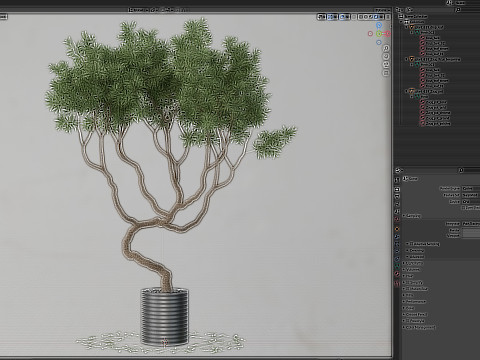Open the Scene properties tab
Viewport: 480px width, 360px height.
click(397, 211)
